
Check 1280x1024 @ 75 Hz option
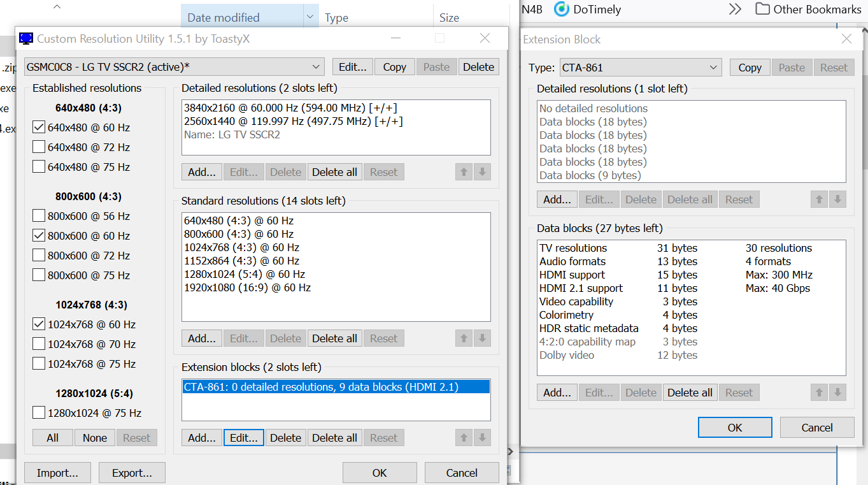tap(39, 413)
